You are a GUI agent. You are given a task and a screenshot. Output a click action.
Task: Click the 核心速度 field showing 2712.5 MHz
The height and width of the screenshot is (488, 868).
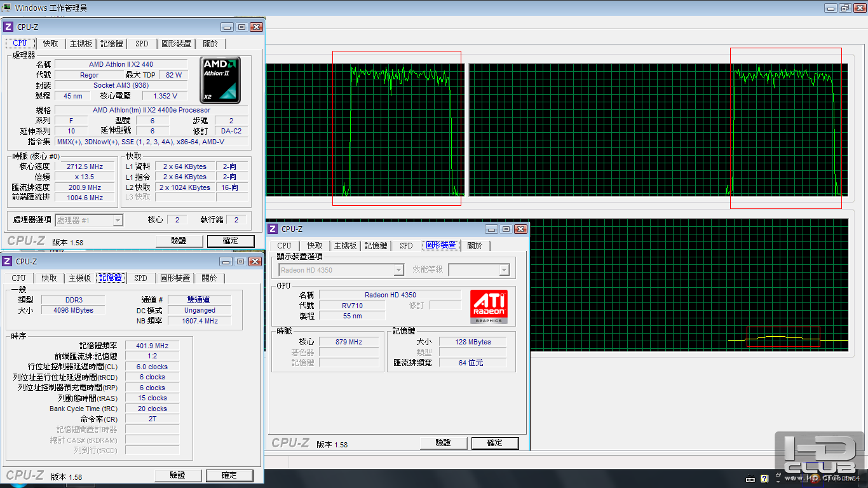pos(85,166)
